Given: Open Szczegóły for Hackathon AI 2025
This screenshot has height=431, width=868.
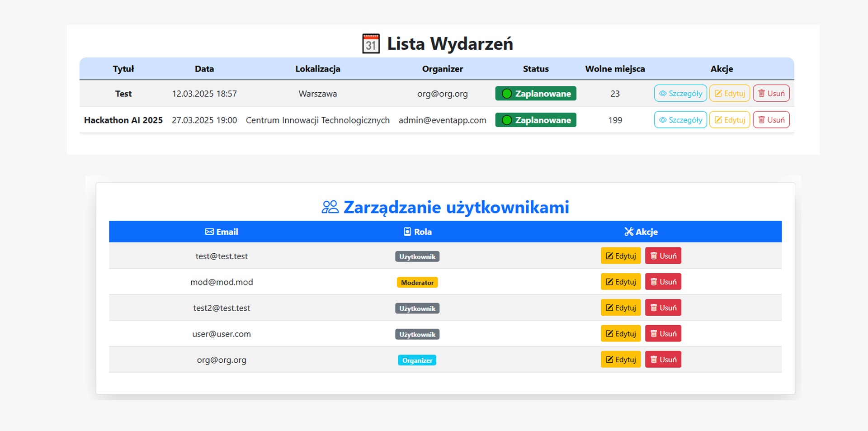Looking at the screenshot, I should click(x=680, y=120).
